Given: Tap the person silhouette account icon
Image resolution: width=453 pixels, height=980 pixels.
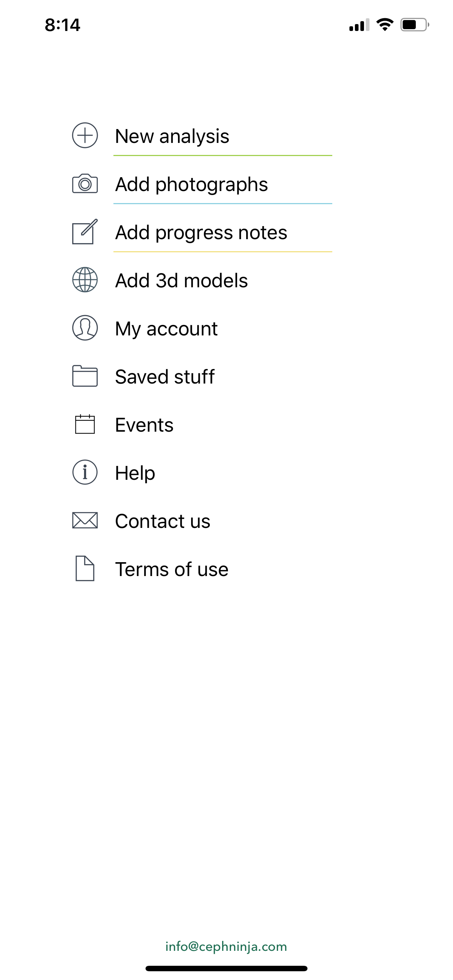Looking at the screenshot, I should pos(85,328).
